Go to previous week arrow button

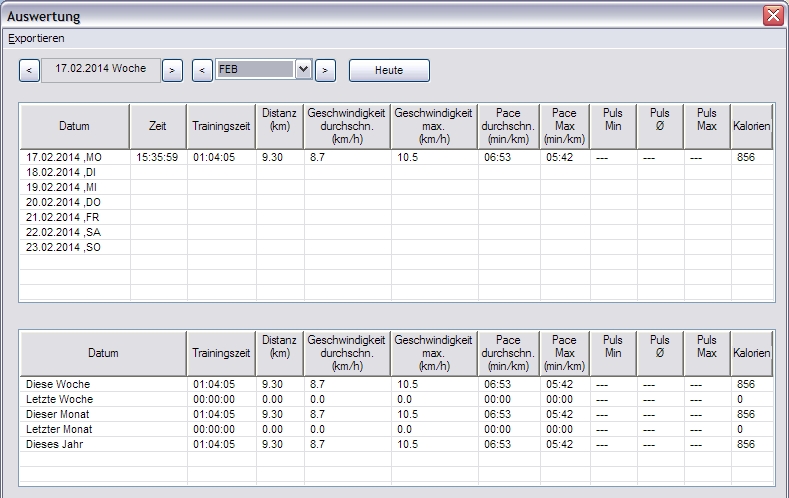29,70
